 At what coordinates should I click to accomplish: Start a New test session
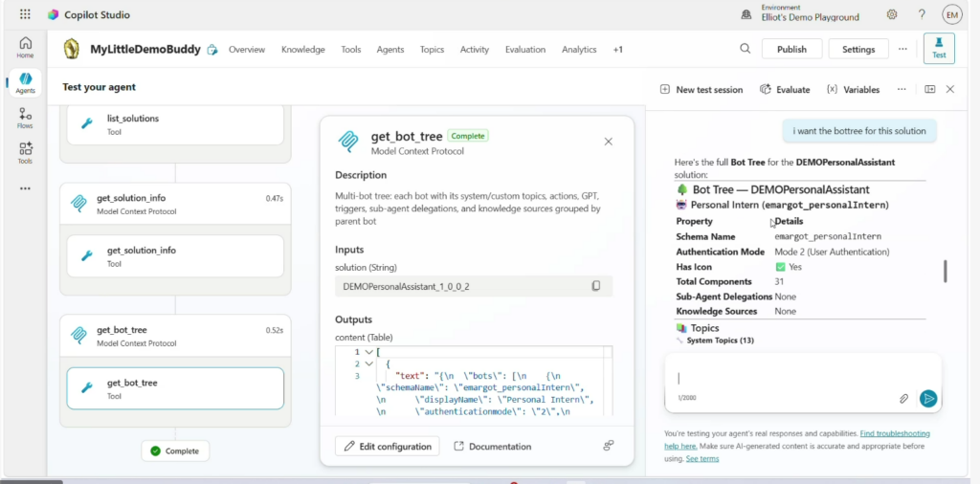701,89
